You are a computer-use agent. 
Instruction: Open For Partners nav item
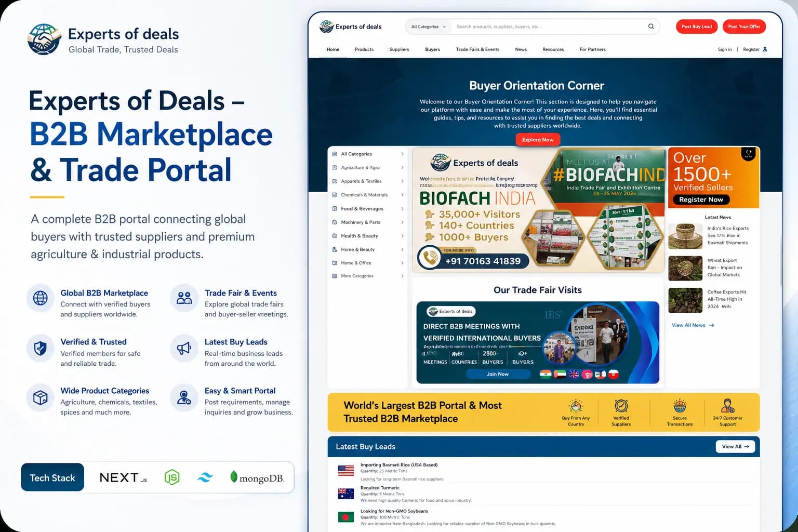[593, 49]
